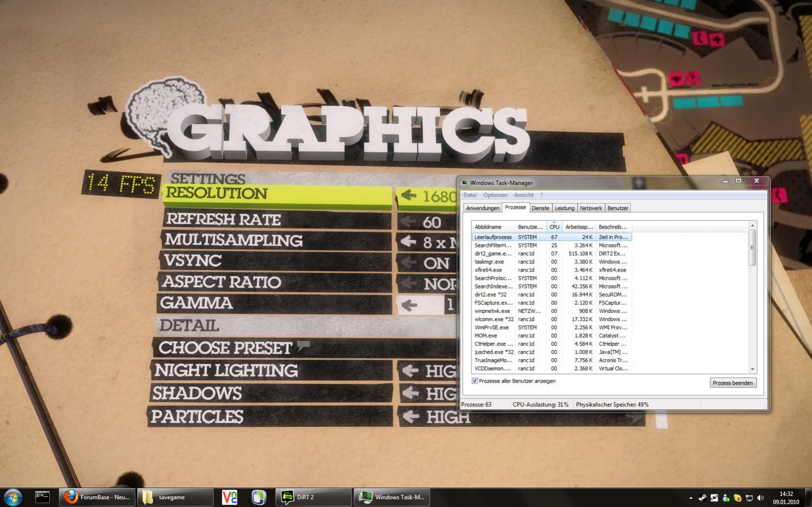Viewport: 812px width, 507px height.
Task: Click the Task-Manager title bar icon
Action: [x=465, y=183]
